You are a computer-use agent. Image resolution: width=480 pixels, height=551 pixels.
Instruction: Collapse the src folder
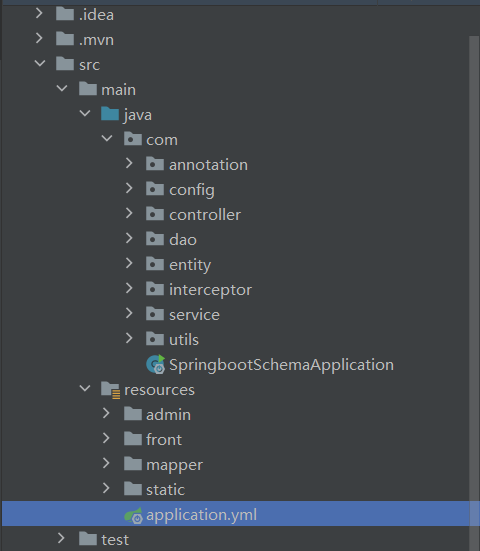40,64
